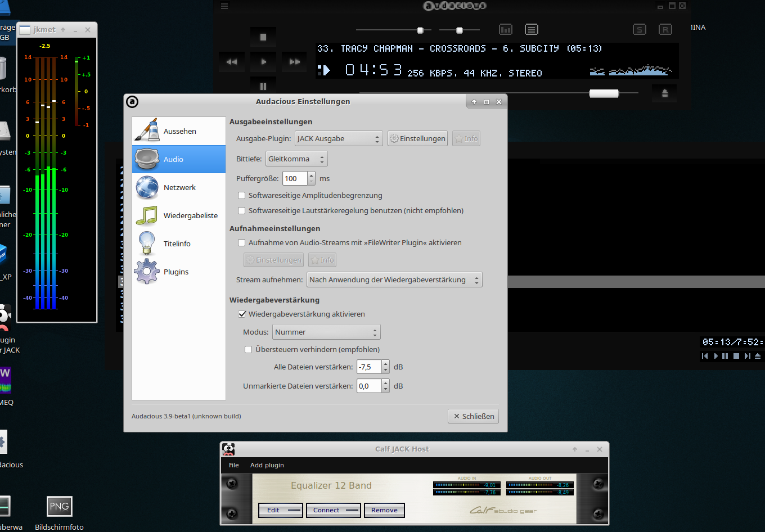This screenshot has width=765, height=532.
Task: Click Remove in Calf Equalizer 12 Band
Action: pyautogui.click(x=385, y=510)
